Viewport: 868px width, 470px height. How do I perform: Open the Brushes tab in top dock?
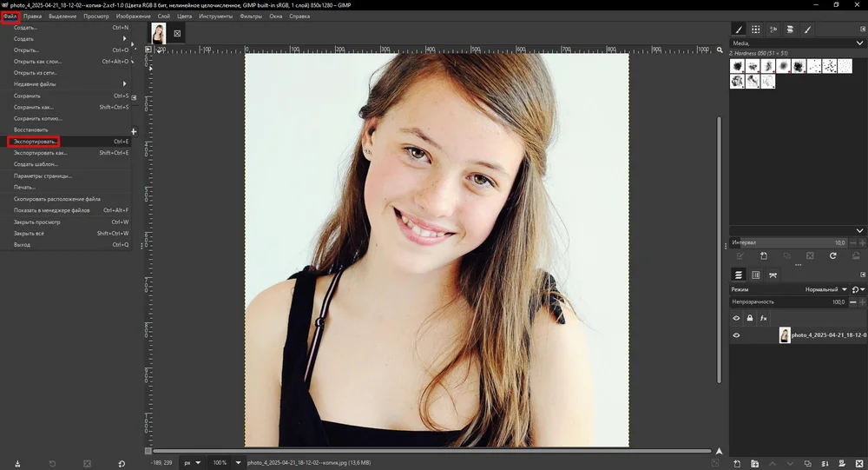click(739, 30)
